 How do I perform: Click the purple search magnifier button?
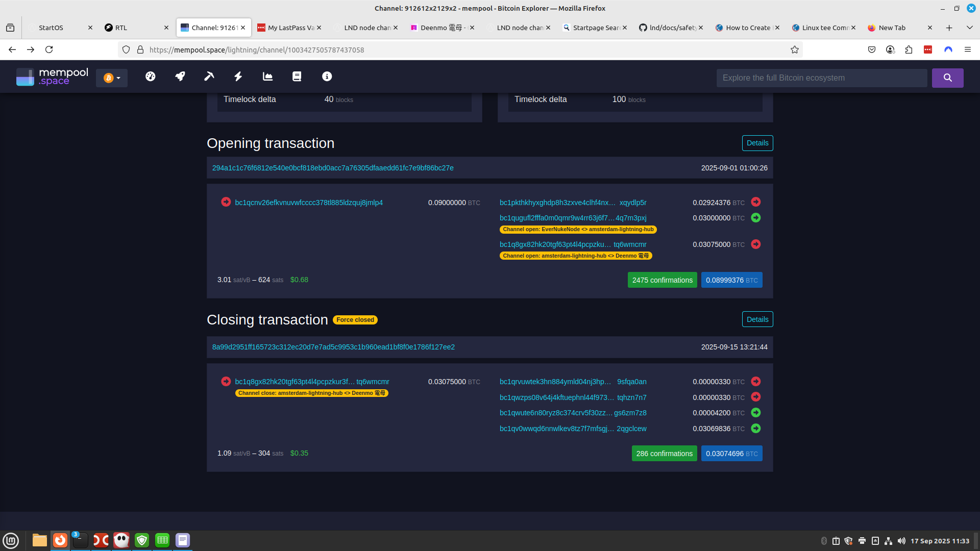(x=947, y=78)
